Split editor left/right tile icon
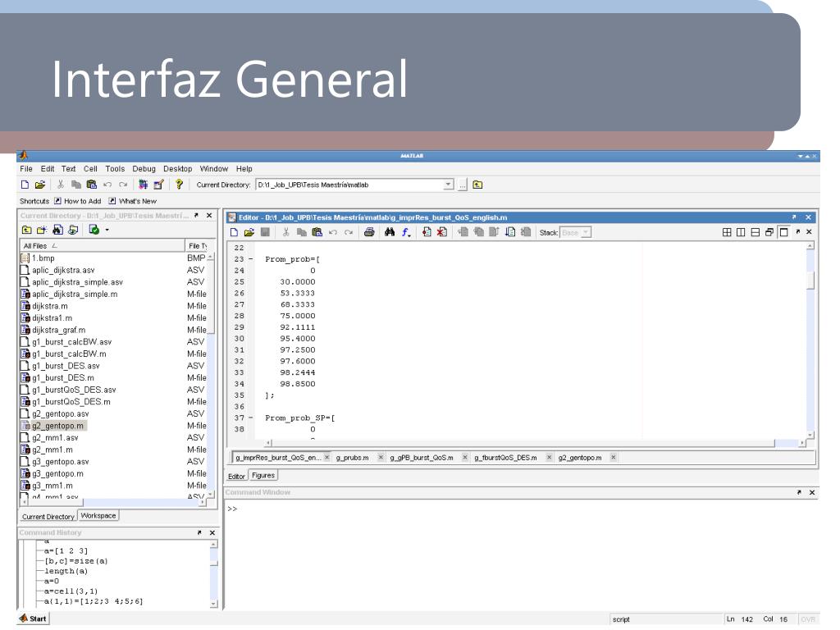This screenshot has width=840, height=630. 741,232
